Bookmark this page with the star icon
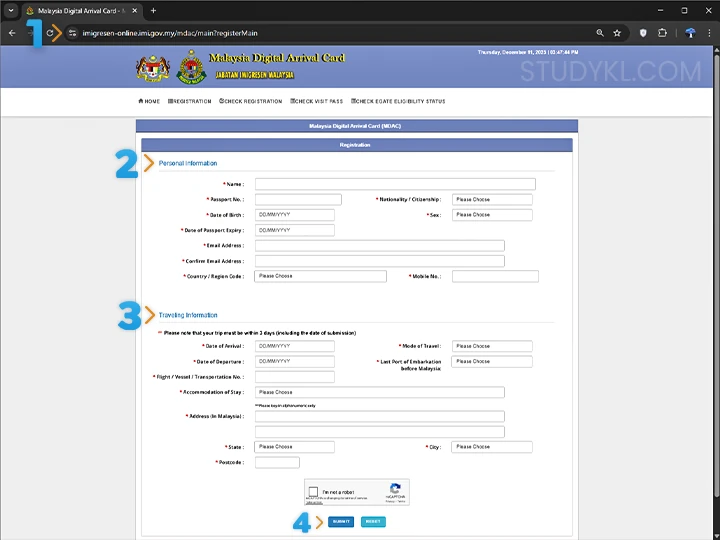This screenshot has width=720, height=540. [x=617, y=33]
